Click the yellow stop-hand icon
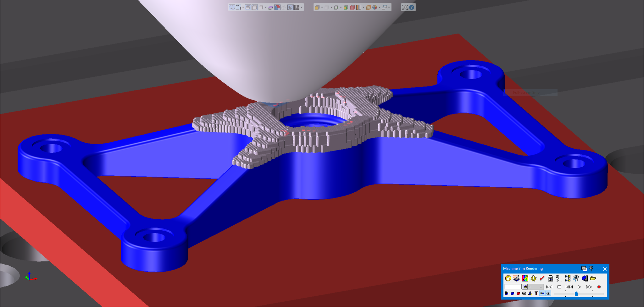 click(508, 278)
